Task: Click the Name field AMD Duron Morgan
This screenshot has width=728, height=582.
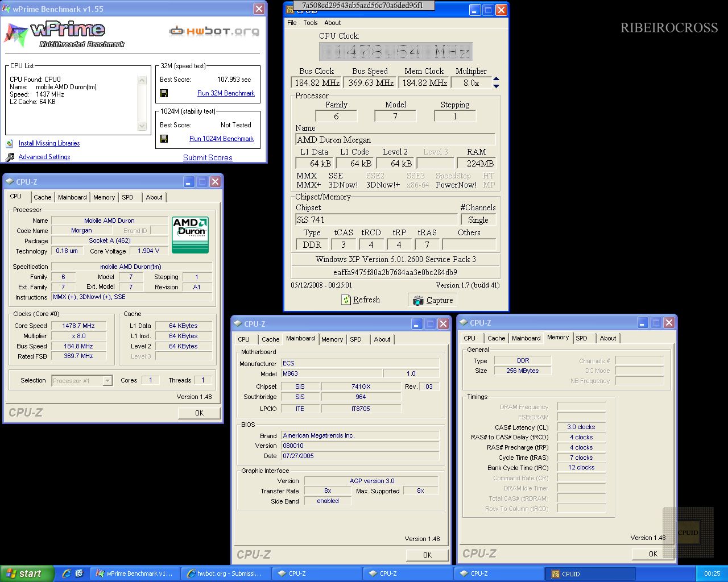Action: pos(395,140)
